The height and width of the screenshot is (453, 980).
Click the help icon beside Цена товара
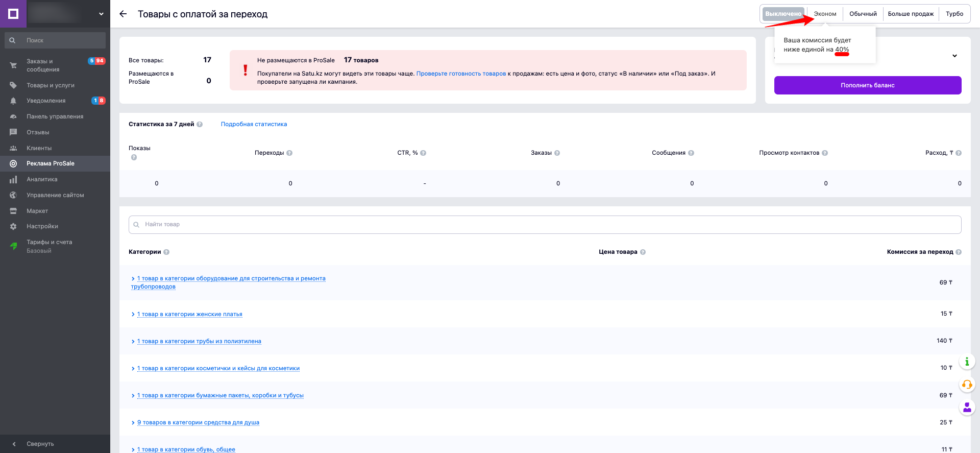tap(643, 252)
